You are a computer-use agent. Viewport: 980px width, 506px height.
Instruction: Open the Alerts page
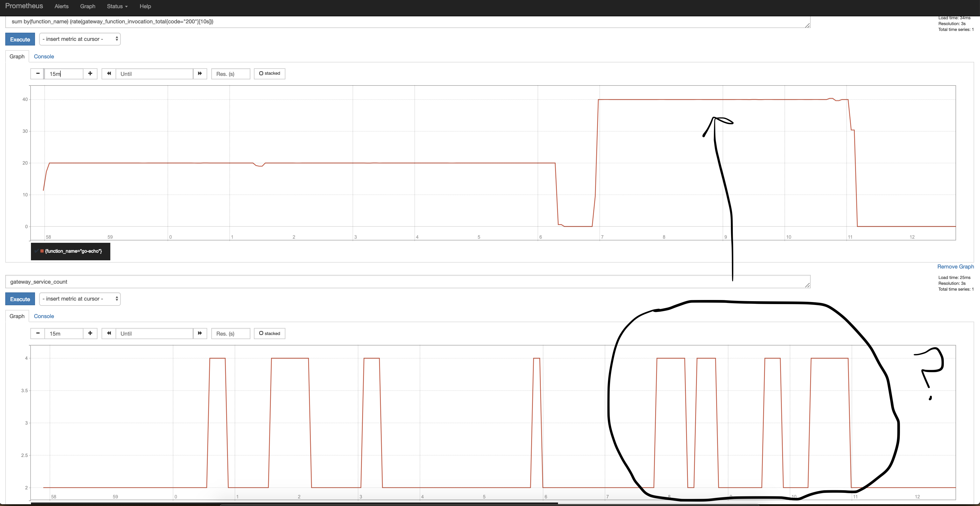tap(61, 6)
